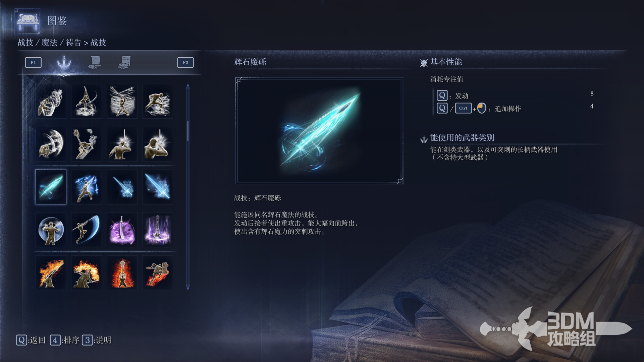
Task: Select the flaming red sword pillar skill icon
Action: pos(122,273)
